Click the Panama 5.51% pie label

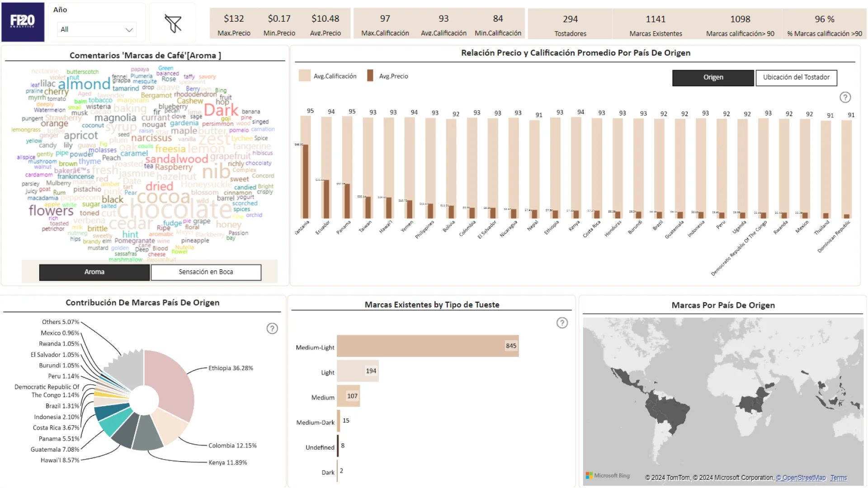(59, 439)
